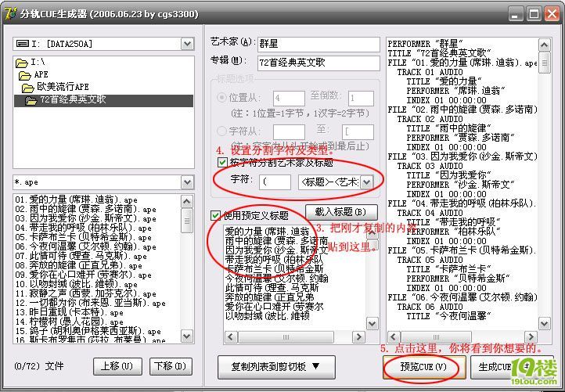
Task: Click the app icon in title bar
Action: coord(10,13)
